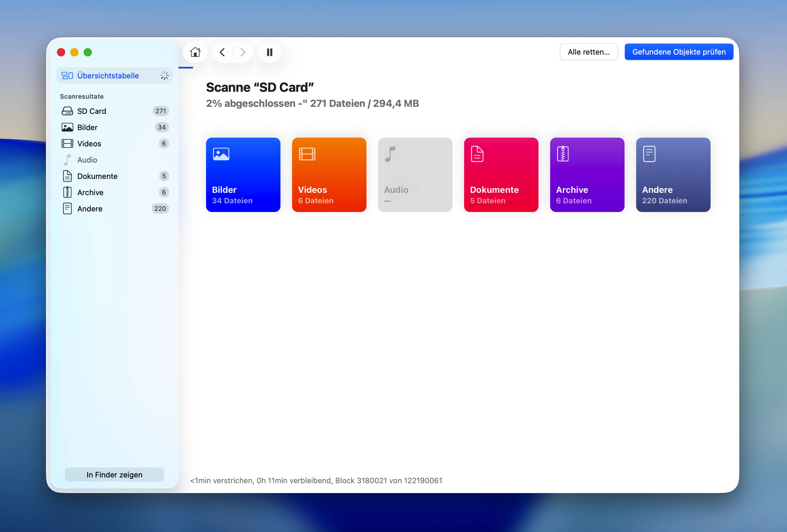This screenshot has height=532, width=787.
Task: Open Bilder in the sidebar
Action: (x=115, y=127)
